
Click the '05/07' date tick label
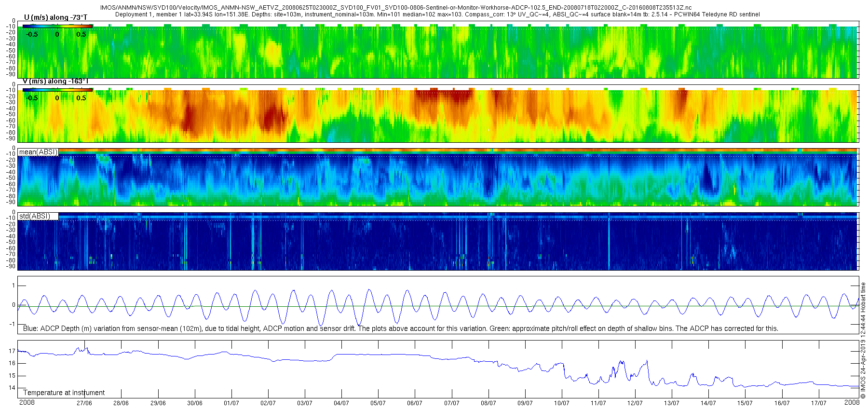[378, 403]
